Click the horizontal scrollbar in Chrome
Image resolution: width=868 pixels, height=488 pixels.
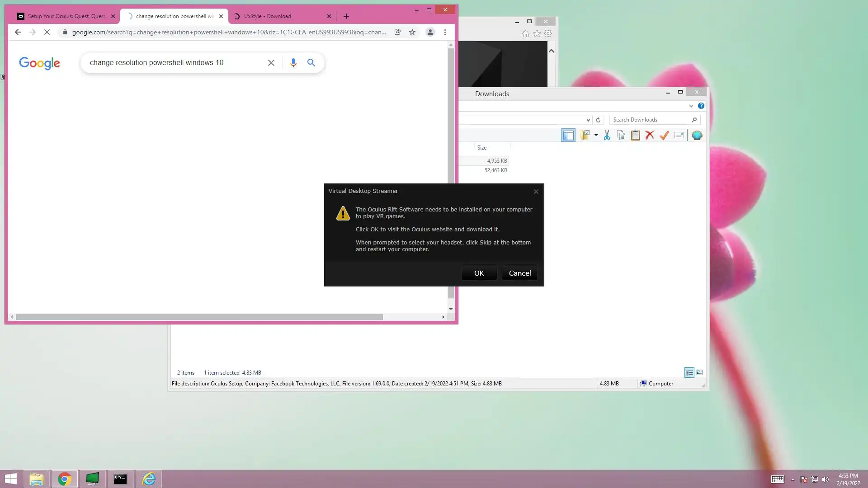click(199, 317)
